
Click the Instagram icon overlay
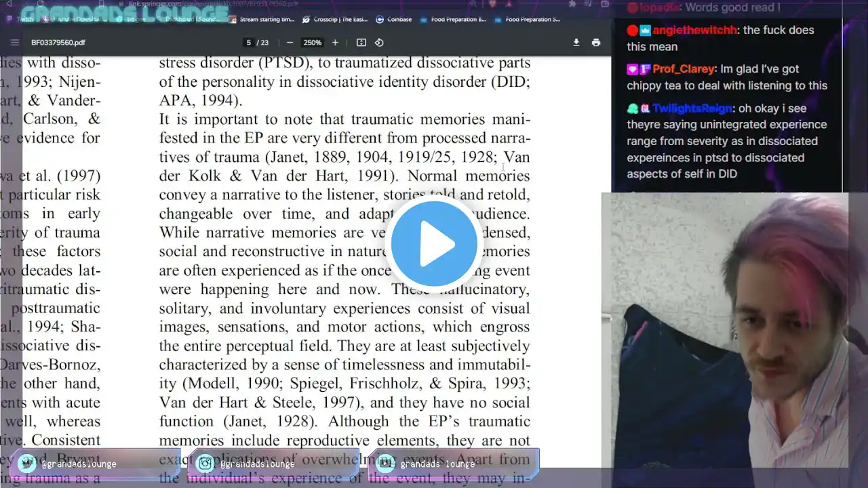click(x=205, y=464)
